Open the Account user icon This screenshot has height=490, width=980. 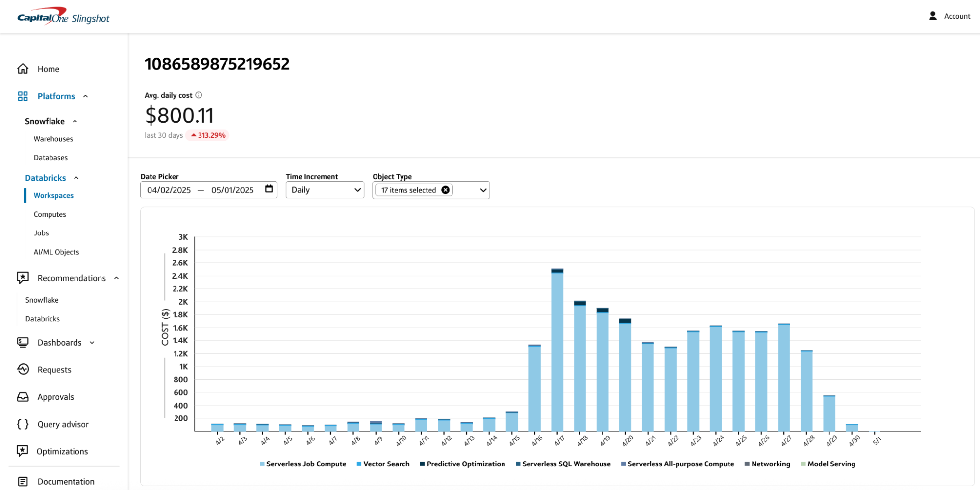pos(932,16)
